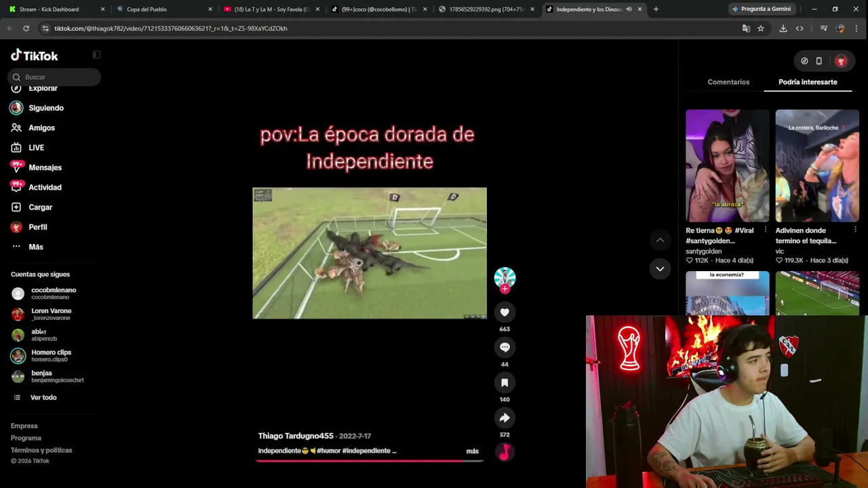Collapse the TikTok sidebar panel icon
Screen dimensions: 868x488
[x=96, y=55]
